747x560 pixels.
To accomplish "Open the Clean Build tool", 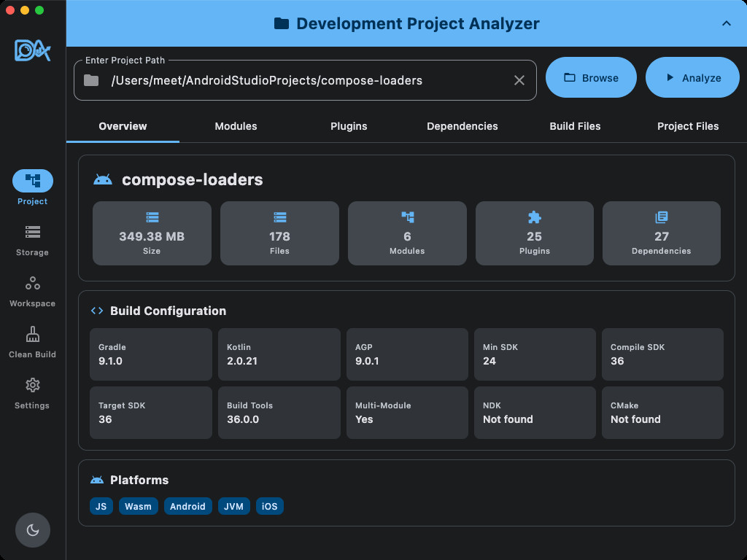I will 32,343.
